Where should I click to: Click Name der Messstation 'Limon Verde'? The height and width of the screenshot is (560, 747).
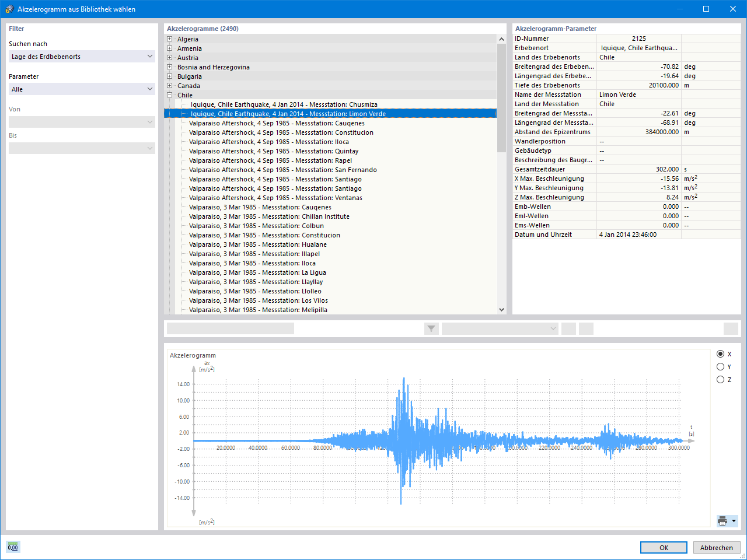[x=638, y=94]
